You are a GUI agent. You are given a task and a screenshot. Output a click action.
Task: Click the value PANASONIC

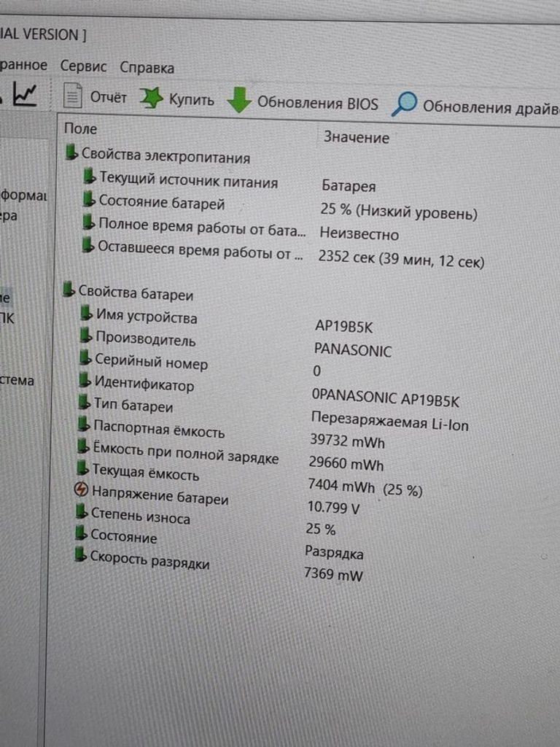pyautogui.click(x=353, y=349)
